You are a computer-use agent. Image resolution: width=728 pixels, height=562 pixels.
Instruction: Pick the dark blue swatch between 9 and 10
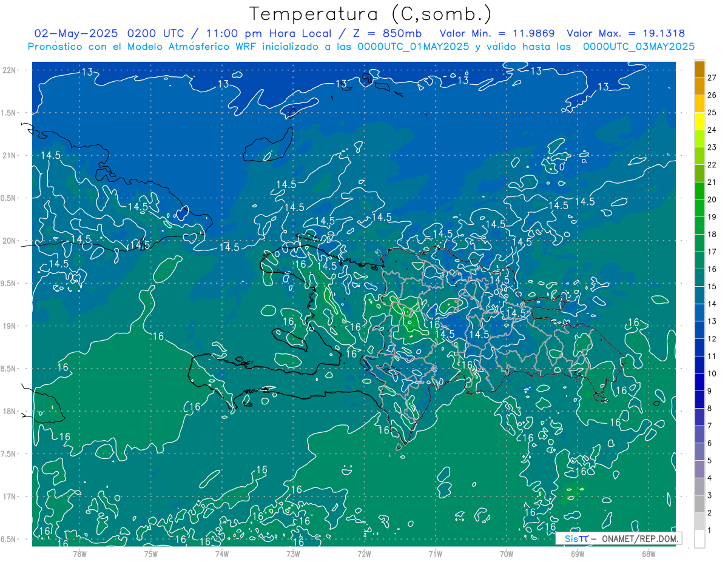(x=699, y=382)
